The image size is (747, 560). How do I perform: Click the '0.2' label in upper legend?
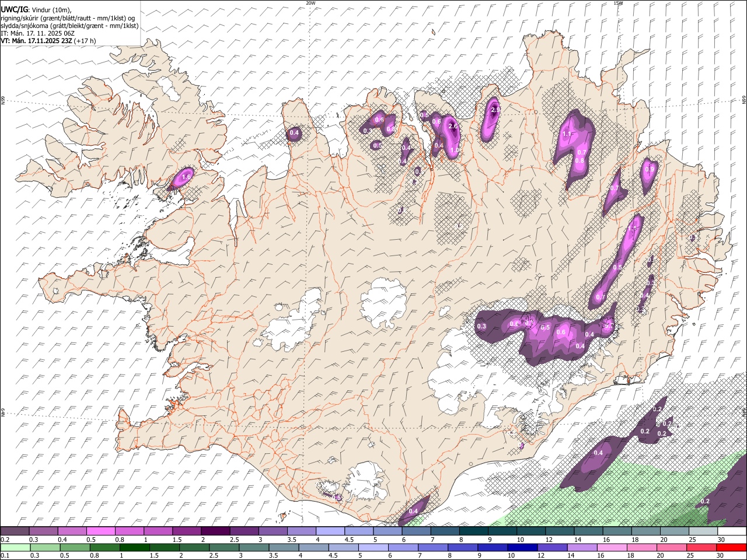pyautogui.click(x=4, y=540)
